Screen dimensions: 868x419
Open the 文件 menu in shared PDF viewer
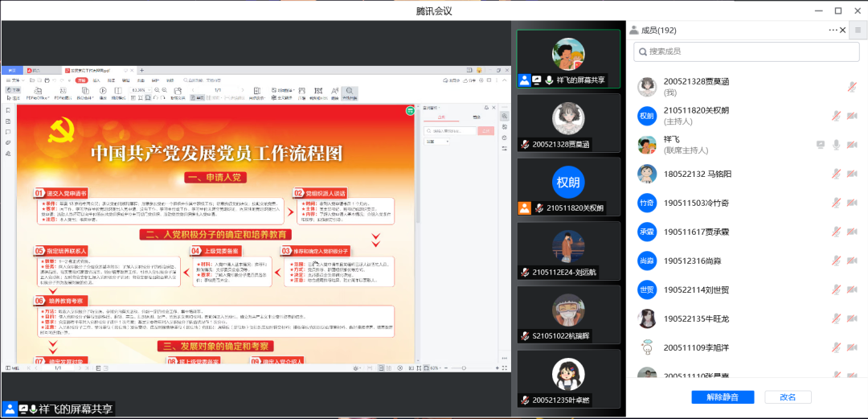[x=15, y=80]
